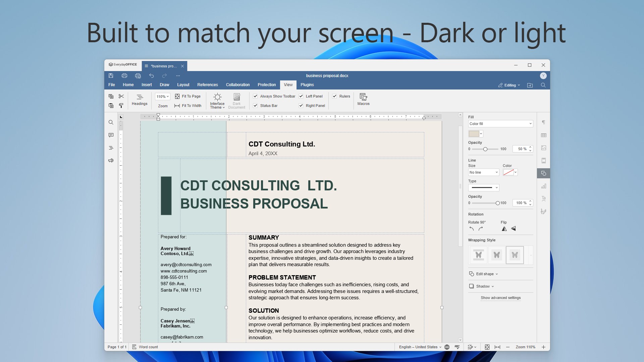Viewport: 644px width, 362px height.
Task: Toggle the Left Panel checkbox
Action: tap(301, 96)
